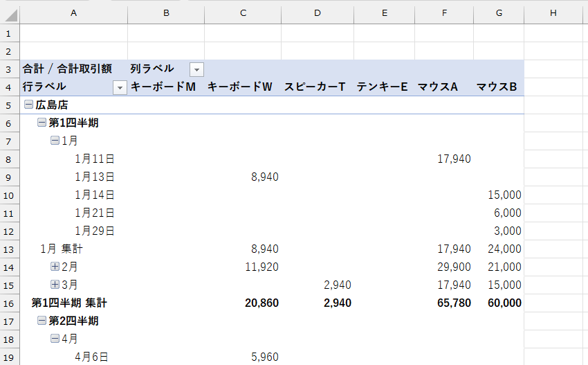Collapse the 広島店 group
The width and height of the screenshot is (588, 365).
click(28, 105)
